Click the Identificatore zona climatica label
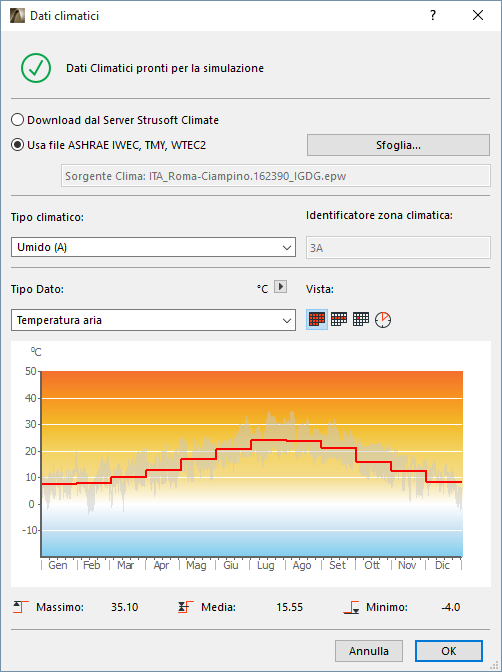 point(379,215)
